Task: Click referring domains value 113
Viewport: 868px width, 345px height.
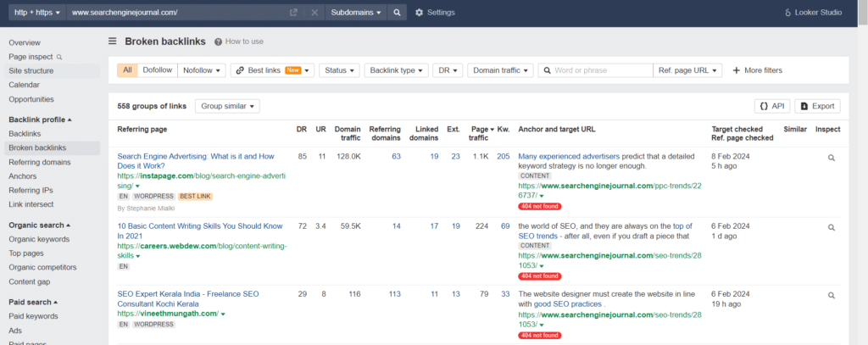Action: tap(394, 294)
